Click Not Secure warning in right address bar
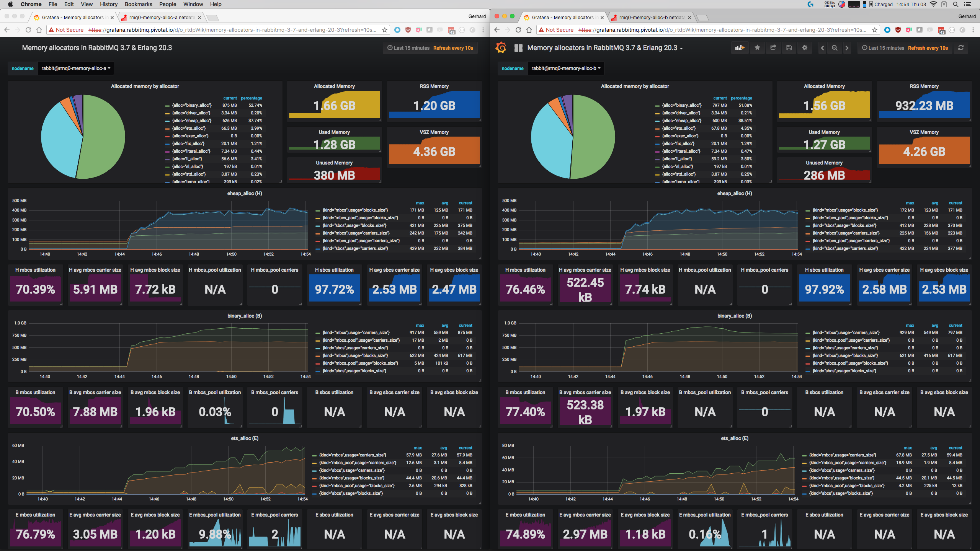980x551 pixels. (x=556, y=30)
